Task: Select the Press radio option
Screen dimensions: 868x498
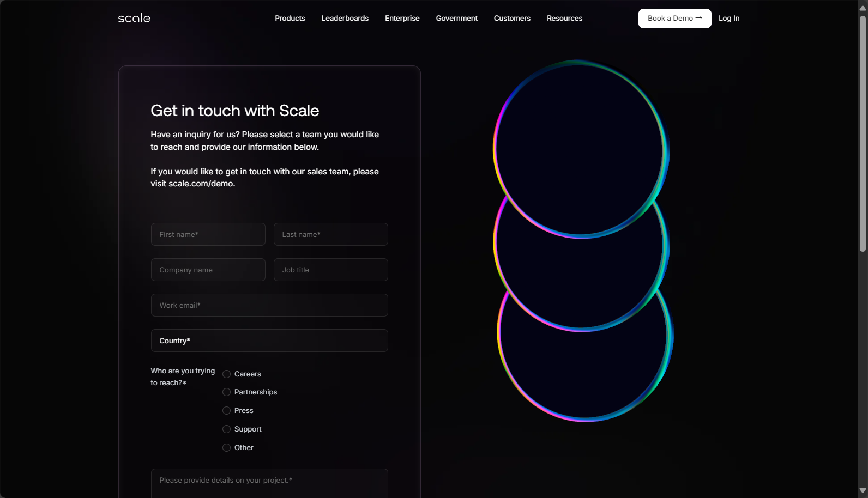Action: click(227, 411)
